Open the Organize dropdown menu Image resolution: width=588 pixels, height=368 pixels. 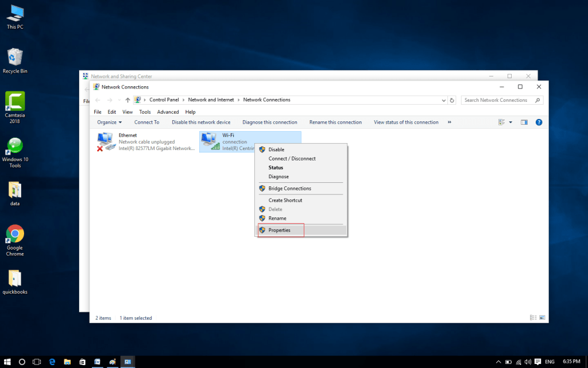pyautogui.click(x=109, y=122)
